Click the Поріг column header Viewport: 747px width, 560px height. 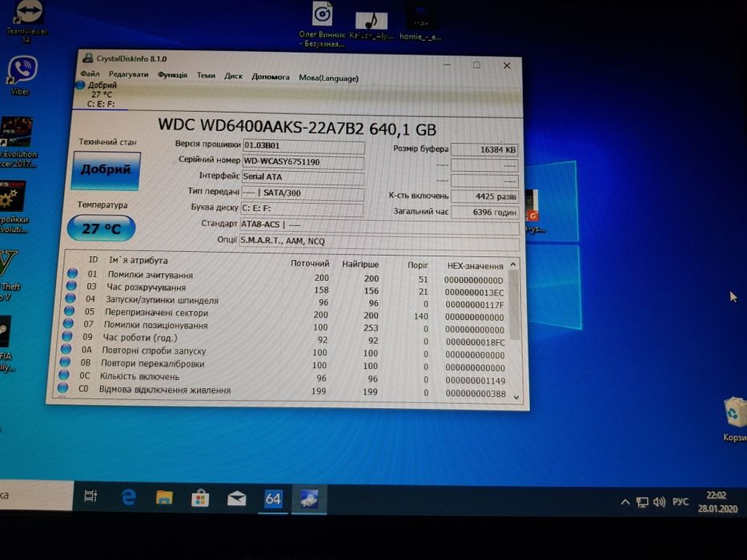tap(418, 266)
